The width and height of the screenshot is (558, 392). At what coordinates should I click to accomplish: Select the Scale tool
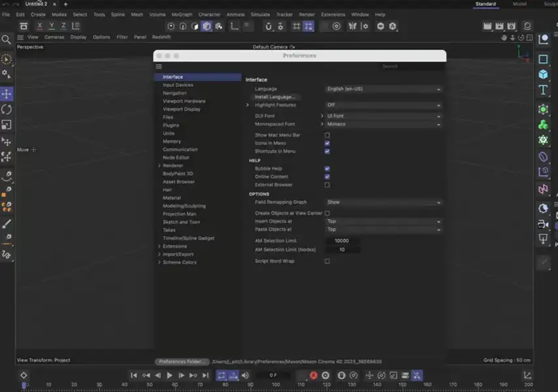click(x=7, y=125)
